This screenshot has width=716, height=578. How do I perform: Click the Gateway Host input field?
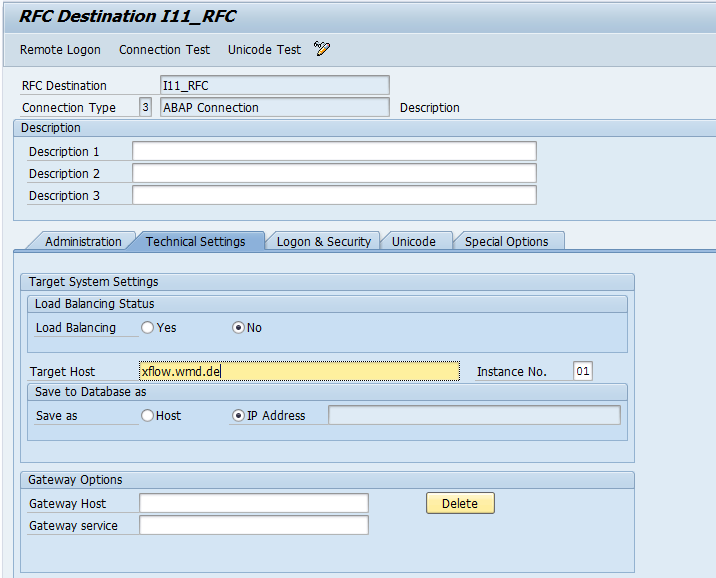click(253, 504)
